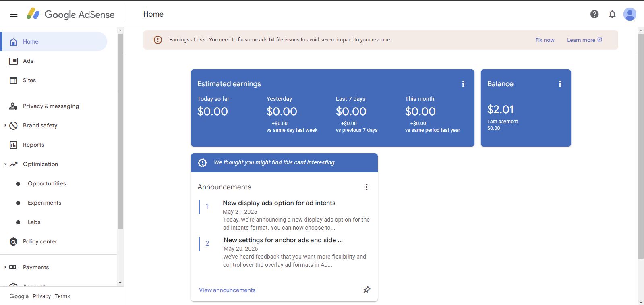The image size is (644, 305).
Task: Click the 'Estimated earnings' card title
Action: (229, 84)
